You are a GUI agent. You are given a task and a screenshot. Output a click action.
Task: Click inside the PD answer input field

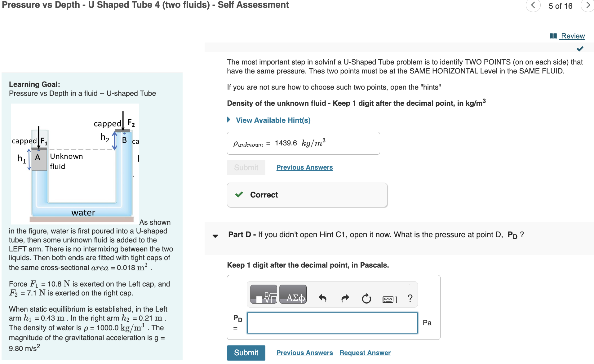(332, 323)
